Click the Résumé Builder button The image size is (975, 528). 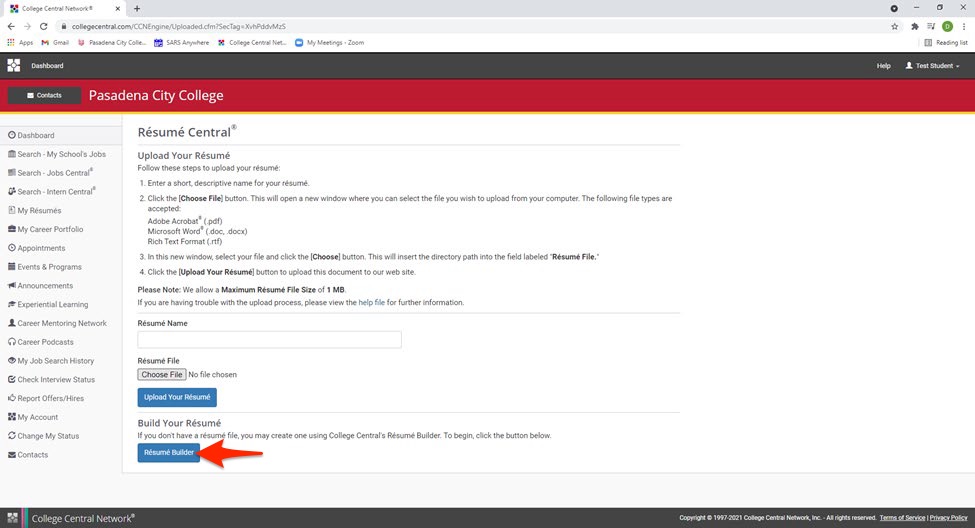(168, 453)
